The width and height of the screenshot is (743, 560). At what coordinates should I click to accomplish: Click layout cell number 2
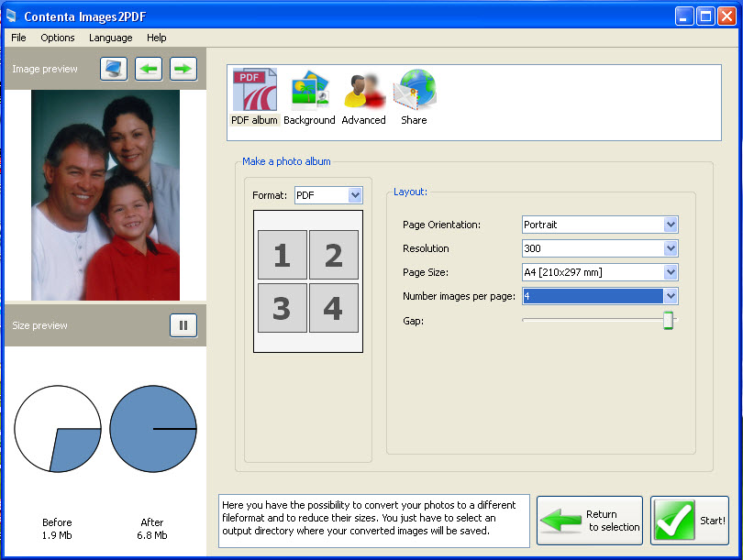coord(334,255)
